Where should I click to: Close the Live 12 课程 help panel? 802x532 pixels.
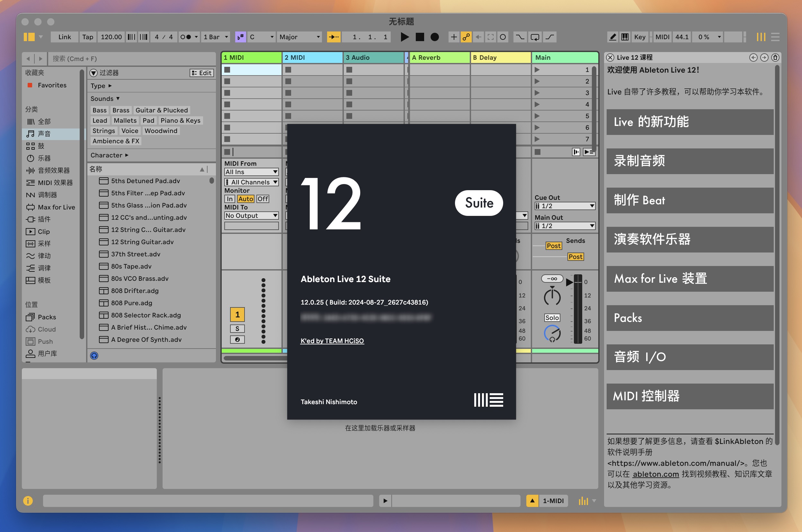point(610,58)
